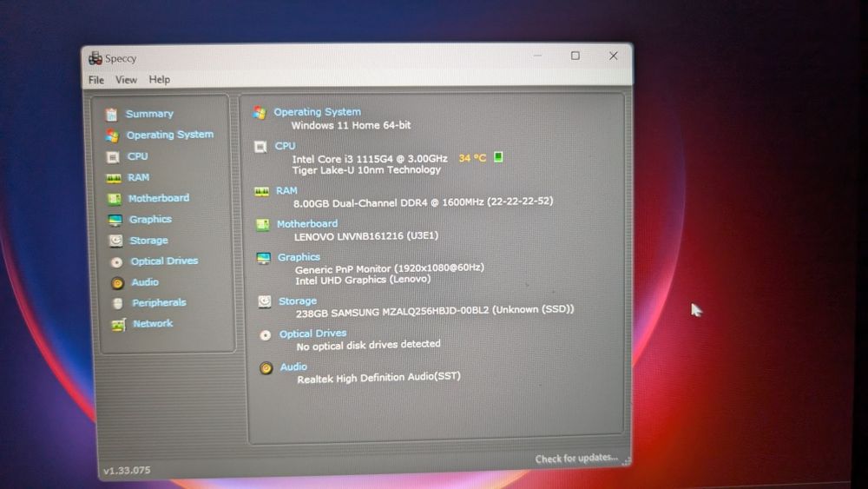The width and height of the screenshot is (868, 489).
Task: Click the monitor icon beside Graphics heading
Action: click(x=264, y=258)
